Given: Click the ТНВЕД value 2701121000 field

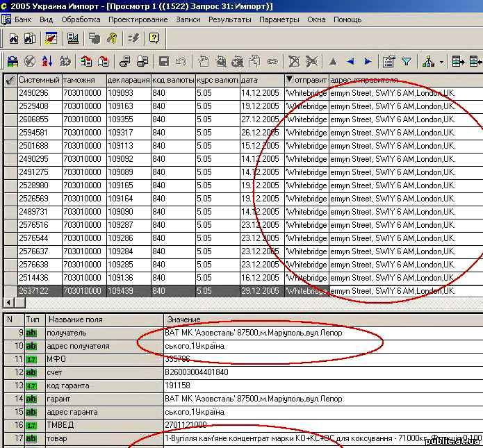Looking at the screenshot, I should 186,425.
